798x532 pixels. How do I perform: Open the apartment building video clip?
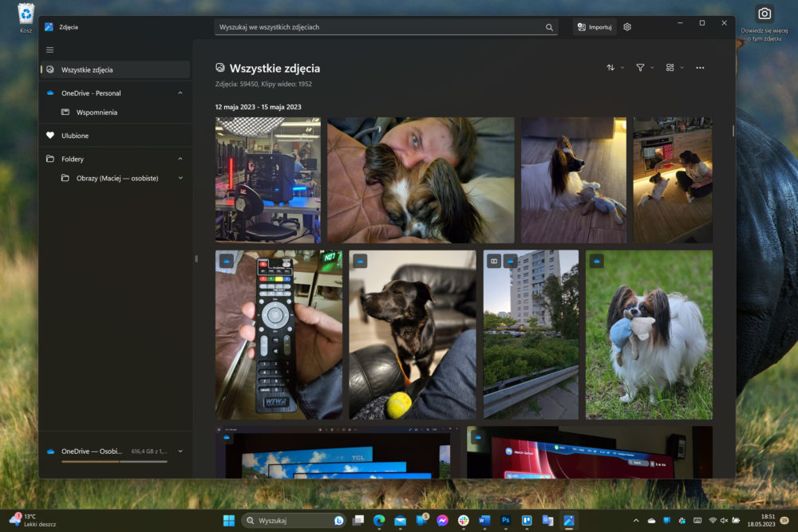point(531,335)
